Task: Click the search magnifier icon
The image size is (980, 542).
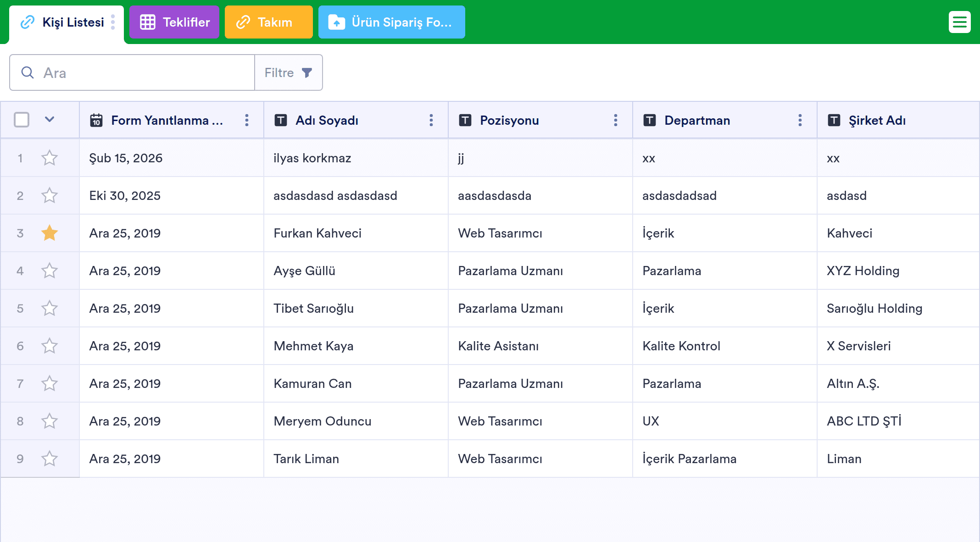Action: click(28, 72)
